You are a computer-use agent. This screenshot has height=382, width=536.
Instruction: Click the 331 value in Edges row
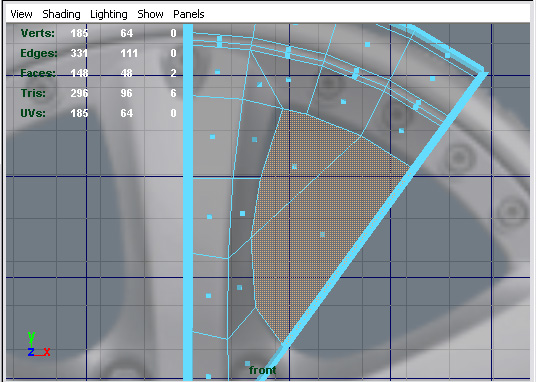(x=79, y=53)
